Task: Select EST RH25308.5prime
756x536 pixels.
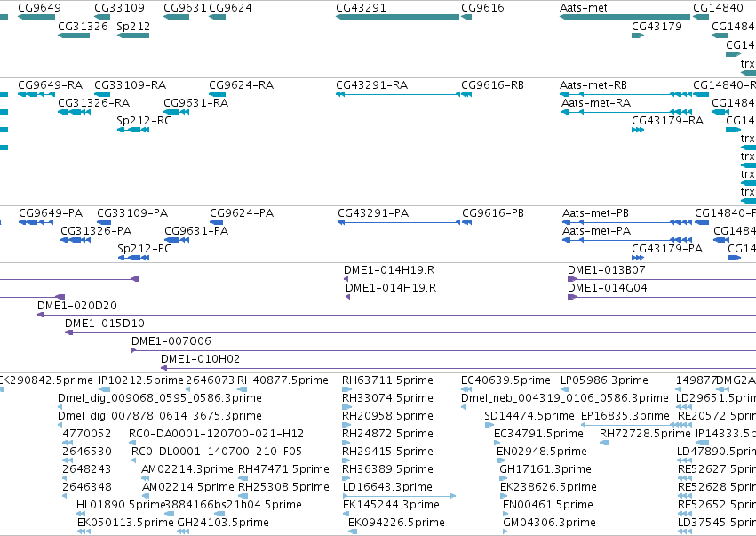Action: (283, 487)
